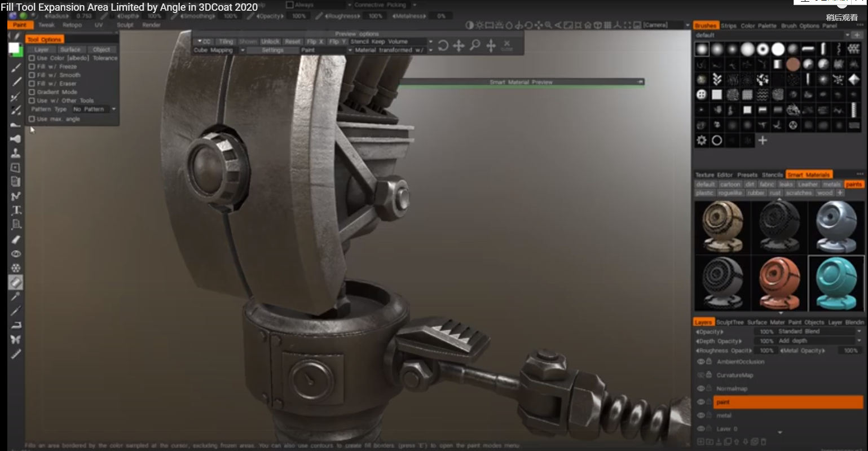The height and width of the screenshot is (451, 868).
Task: Click the Surface button in Tool Options
Action: point(71,50)
